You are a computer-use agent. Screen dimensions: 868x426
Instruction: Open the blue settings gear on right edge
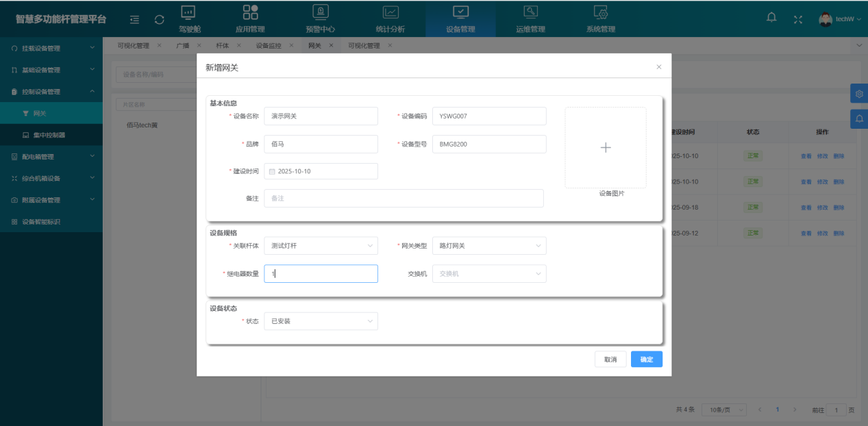point(859,93)
